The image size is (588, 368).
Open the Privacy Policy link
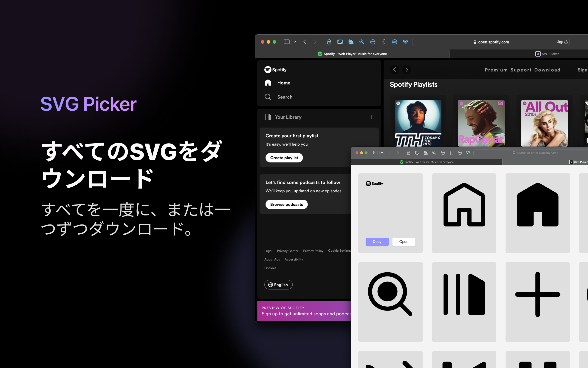[x=313, y=251]
